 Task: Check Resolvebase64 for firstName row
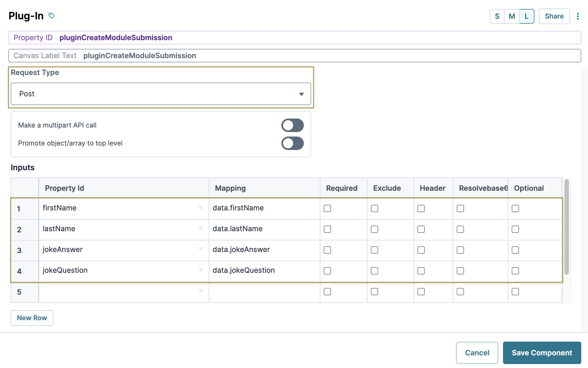(460, 208)
